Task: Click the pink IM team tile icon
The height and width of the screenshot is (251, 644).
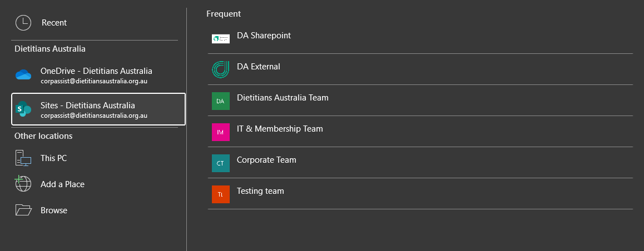Action: (220, 132)
